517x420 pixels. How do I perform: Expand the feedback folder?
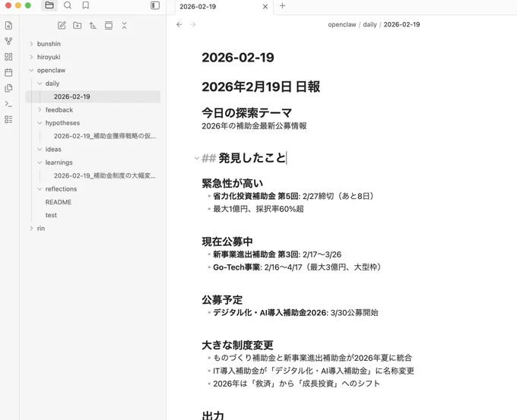[x=40, y=109]
